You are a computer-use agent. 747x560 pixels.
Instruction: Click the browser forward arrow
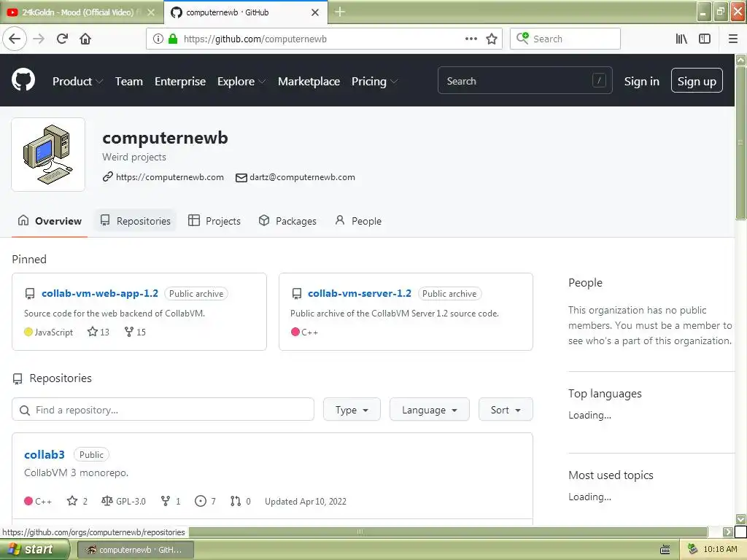tap(39, 39)
